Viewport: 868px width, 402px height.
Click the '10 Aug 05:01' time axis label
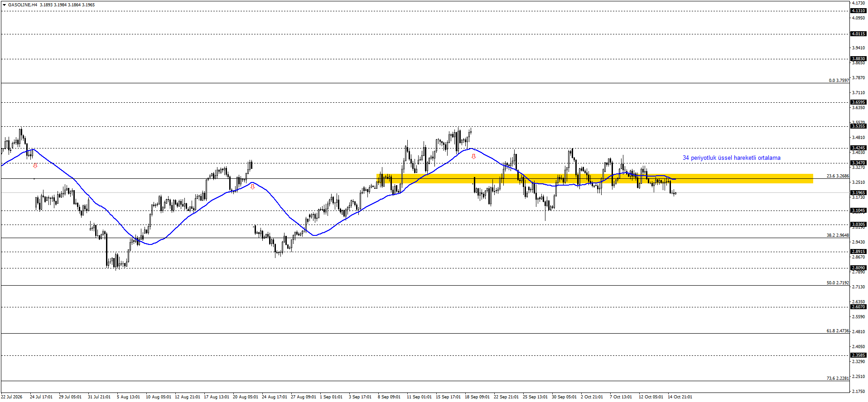[159, 397]
